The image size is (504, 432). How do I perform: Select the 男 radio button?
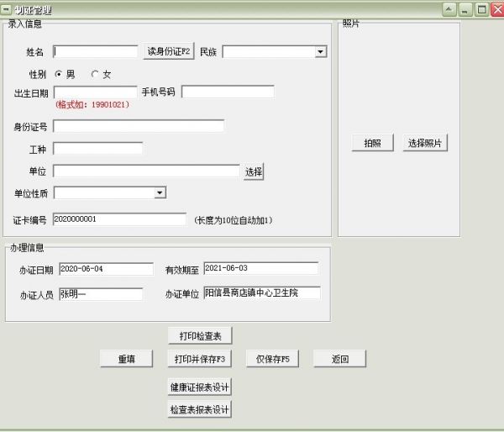point(58,74)
